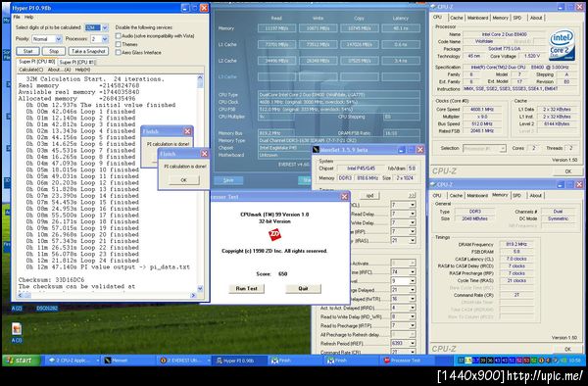
Task: Click scroll-up arrow of Super PI log
Action: pyautogui.click(x=200, y=77)
